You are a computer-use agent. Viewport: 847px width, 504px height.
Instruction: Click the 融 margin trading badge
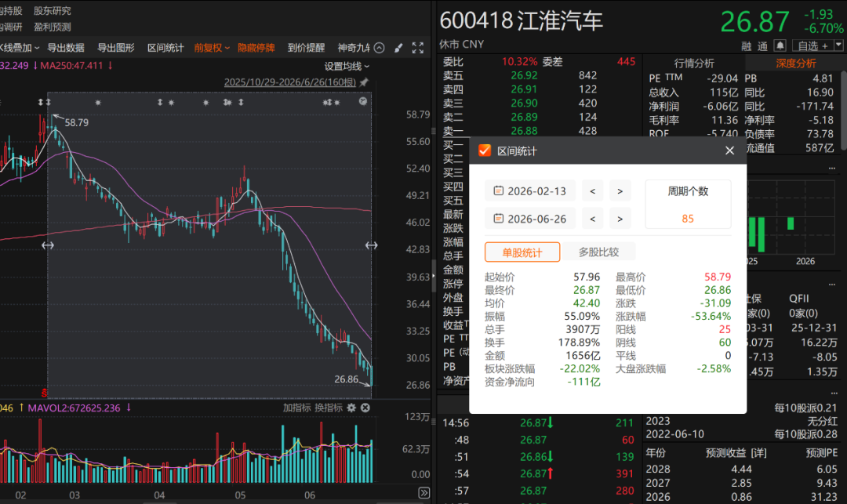click(x=747, y=46)
